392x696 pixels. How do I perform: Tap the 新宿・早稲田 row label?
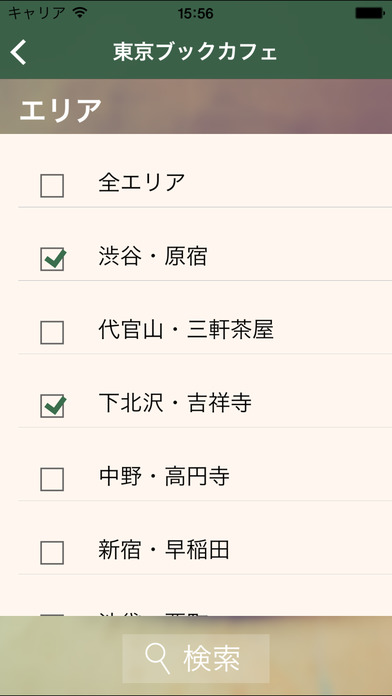click(164, 550)
